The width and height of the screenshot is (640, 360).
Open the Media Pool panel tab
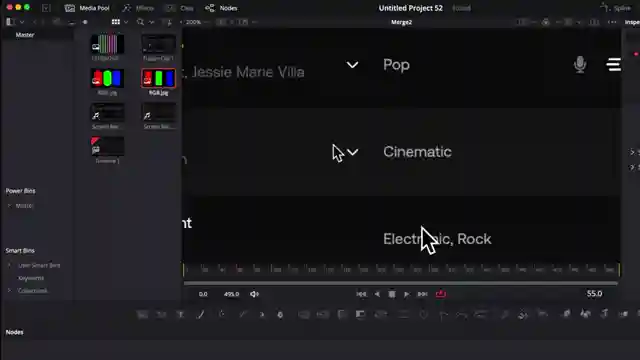pyautogui.click(x=87, y=8)
